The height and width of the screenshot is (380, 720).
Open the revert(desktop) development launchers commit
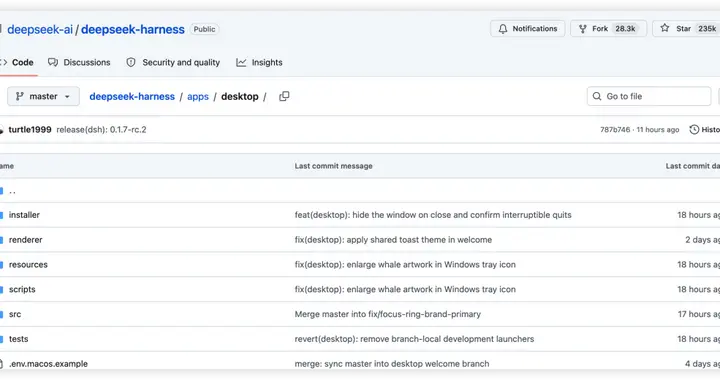point(414,339)
